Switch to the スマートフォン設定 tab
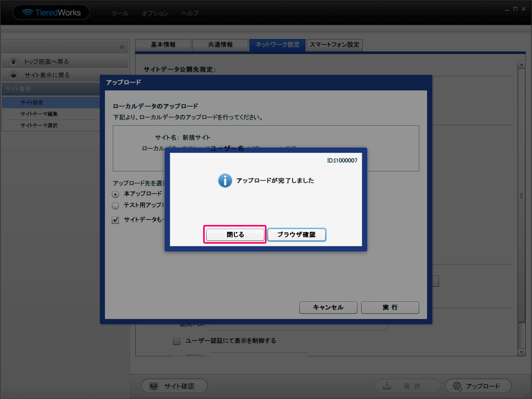 (x=334, y=45)
